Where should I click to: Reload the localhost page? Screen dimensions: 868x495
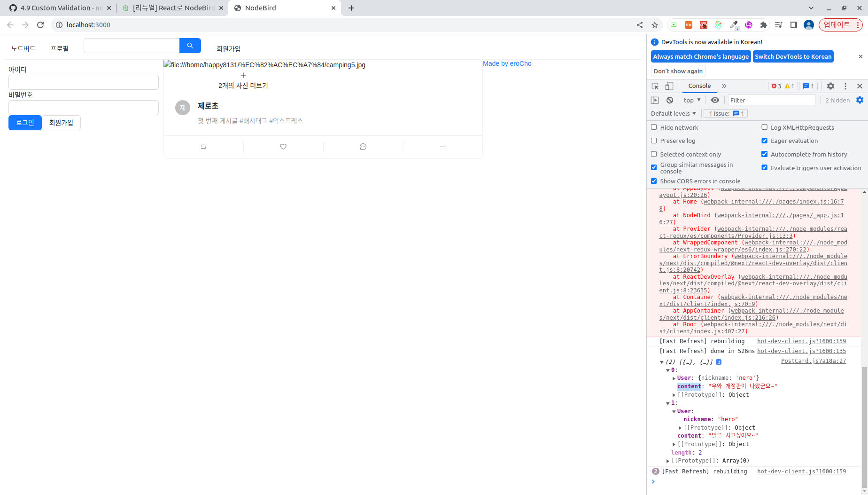[40, 25]
